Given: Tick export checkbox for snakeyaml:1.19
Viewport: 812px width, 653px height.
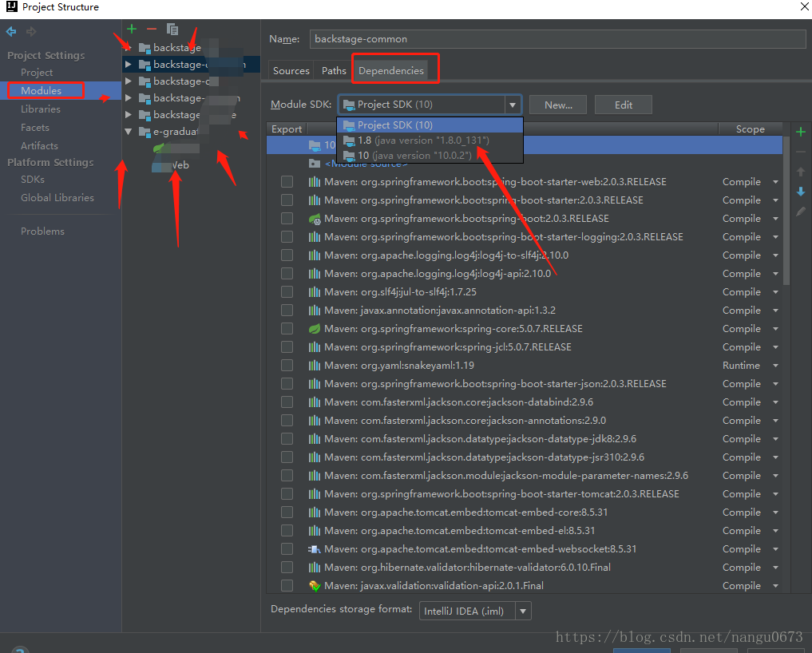Looking at the screenshot, I should point(287,366).
